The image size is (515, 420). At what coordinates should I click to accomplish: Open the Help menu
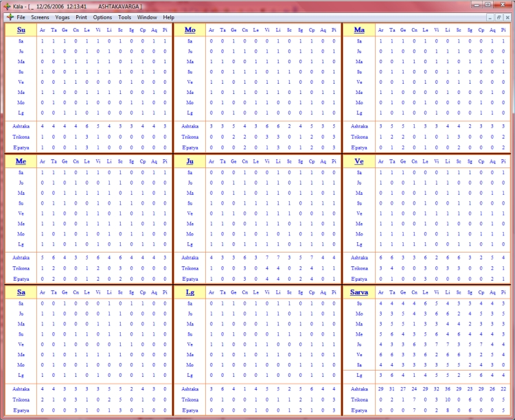coord(168,17)
